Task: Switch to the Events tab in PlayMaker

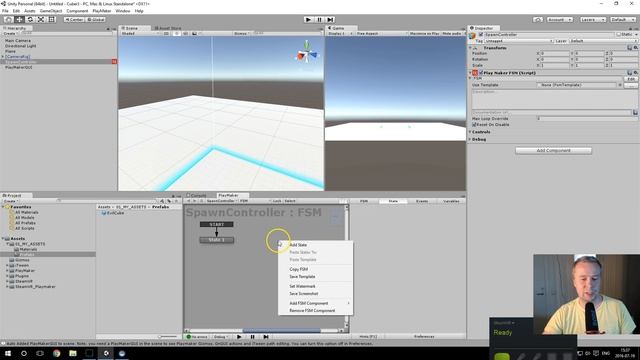Action: [422, 201]
